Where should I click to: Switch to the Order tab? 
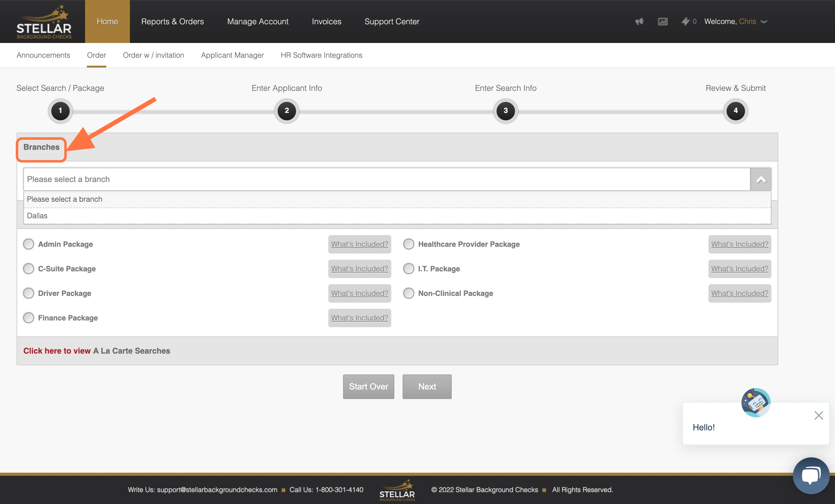96,55
